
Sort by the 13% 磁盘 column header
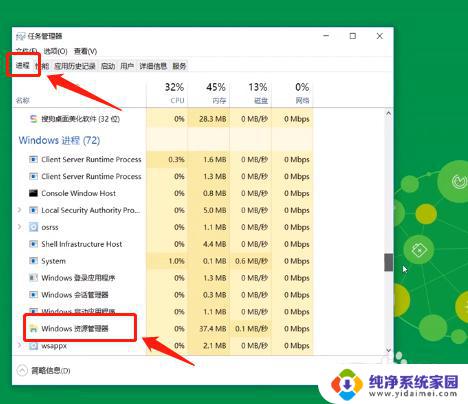point(250,94)
